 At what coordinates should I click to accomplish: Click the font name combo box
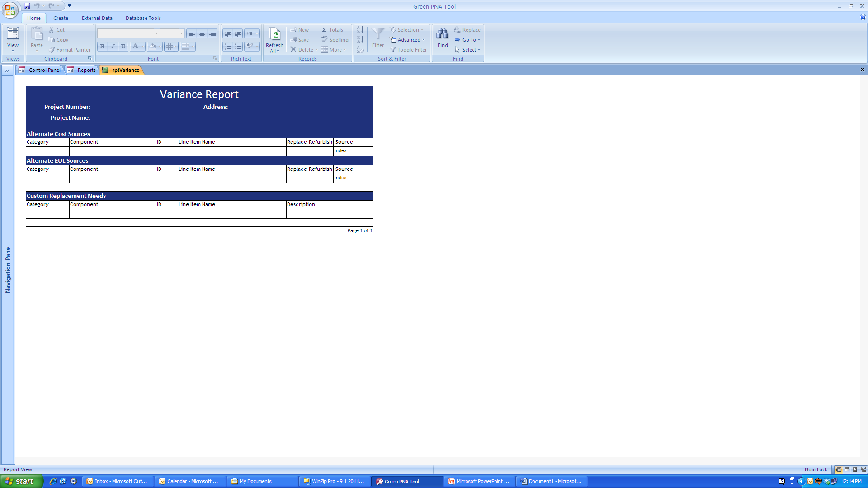126,33
